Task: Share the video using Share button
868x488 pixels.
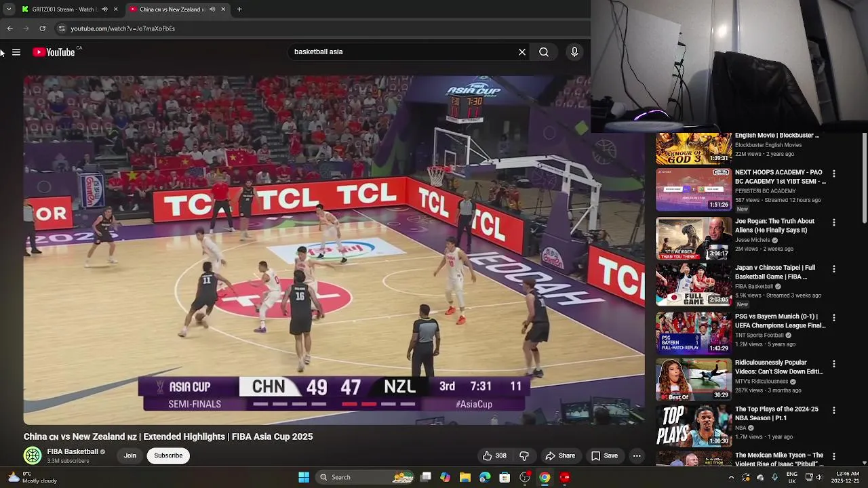Action: pos(561,456)
